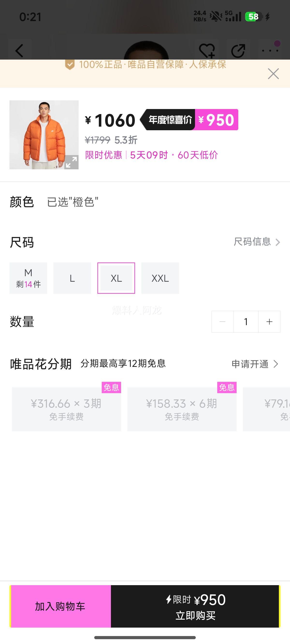Image resolution: width=290 pixels, height=644 pixels.
Task: Choose size XXL
Action: point(160,278)
